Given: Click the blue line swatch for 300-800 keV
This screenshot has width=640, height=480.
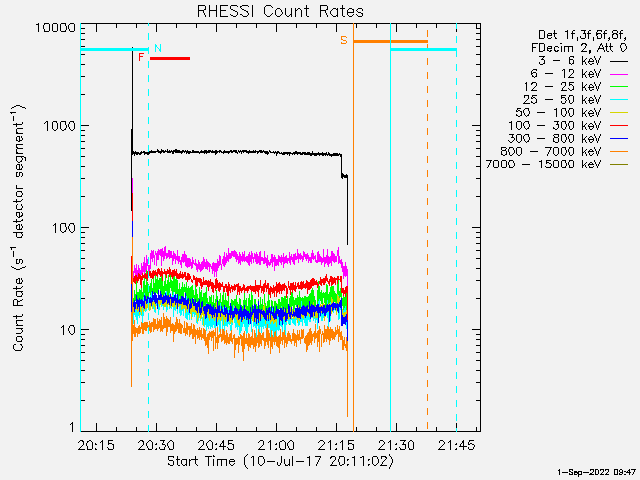Looking at the screenshot, I should coord(619,139).
